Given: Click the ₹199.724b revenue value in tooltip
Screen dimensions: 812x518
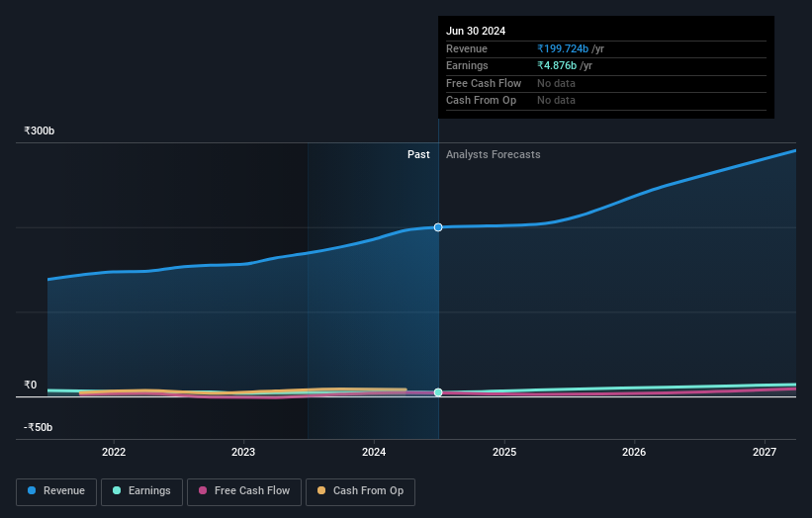Looking at the screenshot, I should pyautogui.click(x=563, y=48).
